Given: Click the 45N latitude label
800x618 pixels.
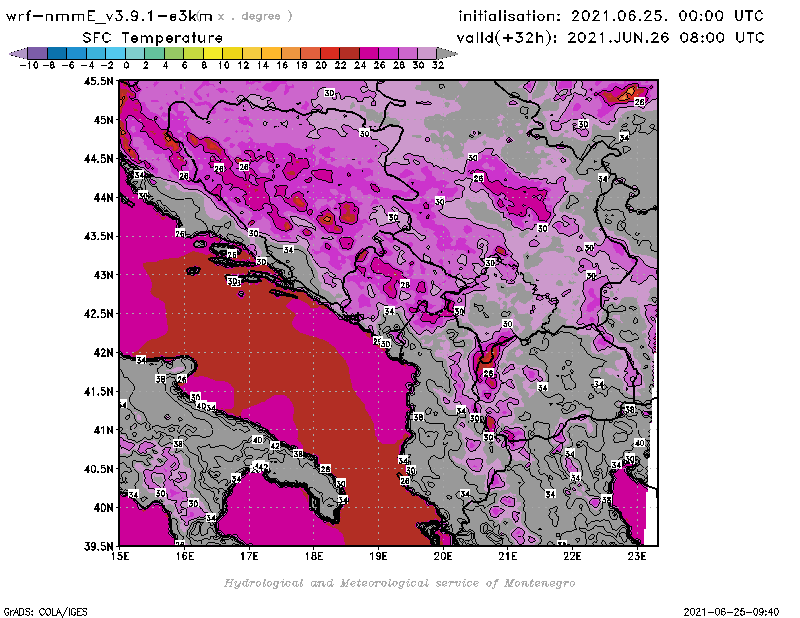Looking at the screenshot, I should tap(103, 120).
